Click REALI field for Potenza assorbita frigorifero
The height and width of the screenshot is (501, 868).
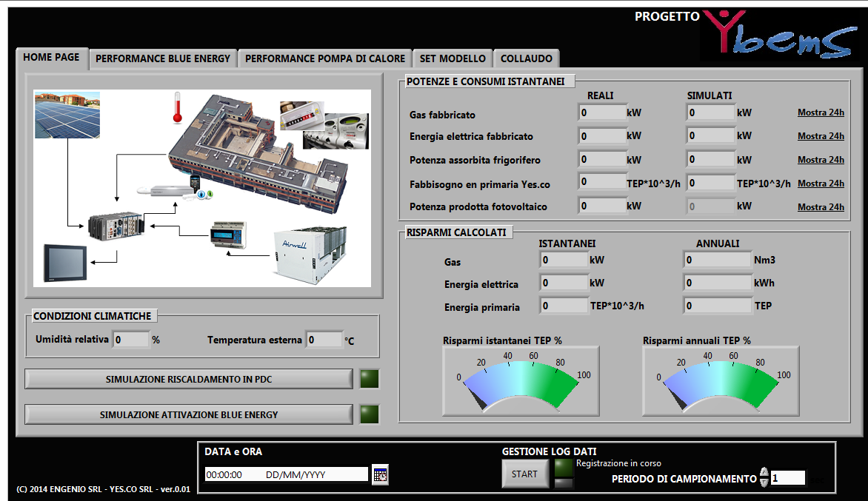coord(602,160)
